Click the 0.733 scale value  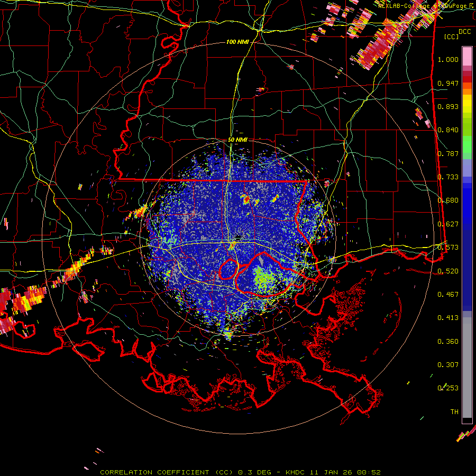[x=448, y=177]
